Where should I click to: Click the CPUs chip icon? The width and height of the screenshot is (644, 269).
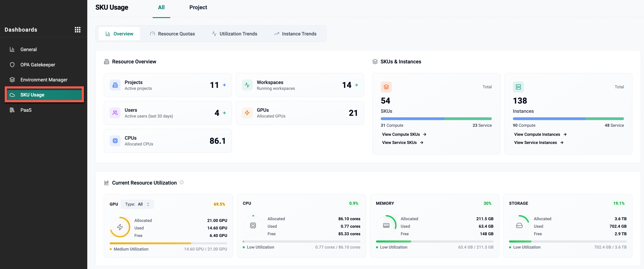[x=115, y=141]
